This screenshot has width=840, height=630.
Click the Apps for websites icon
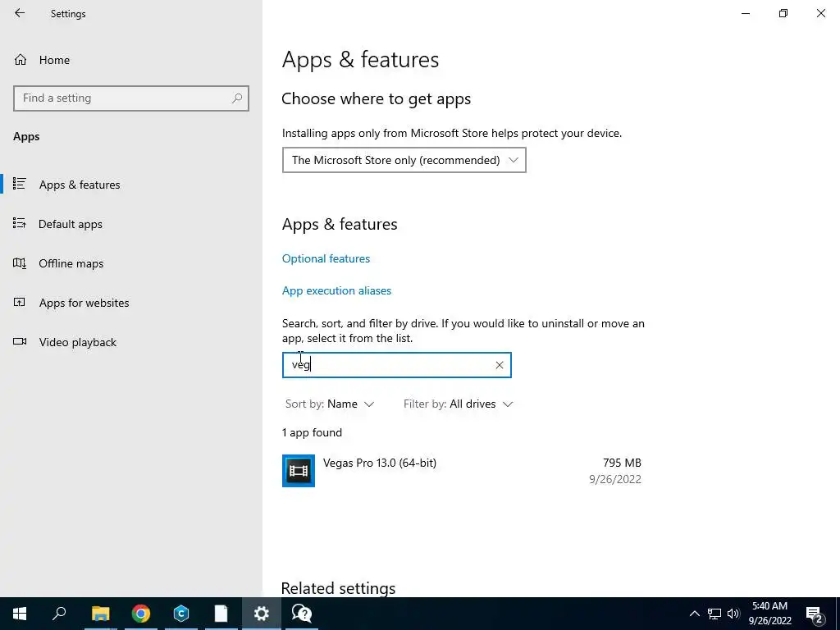coord(20,302)
